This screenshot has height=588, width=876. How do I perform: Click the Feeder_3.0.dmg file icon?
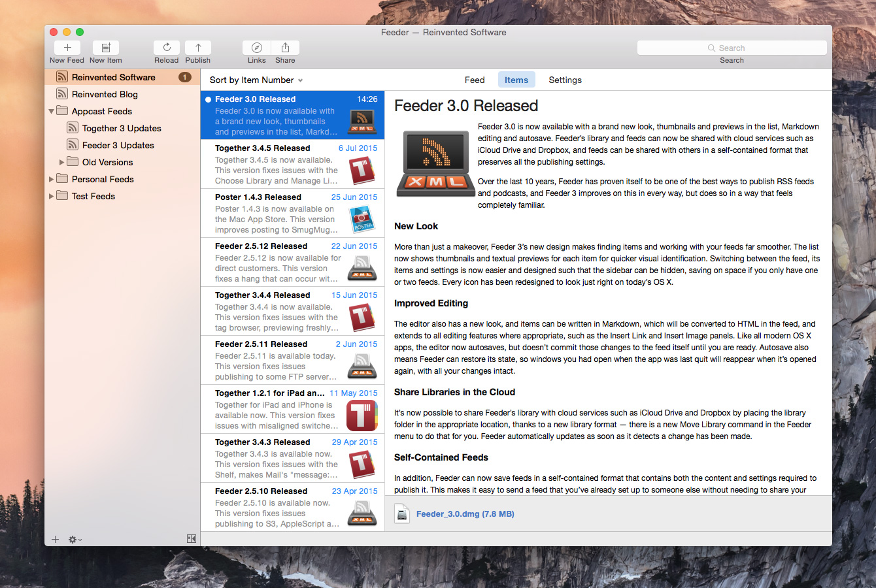coord(401,514)
